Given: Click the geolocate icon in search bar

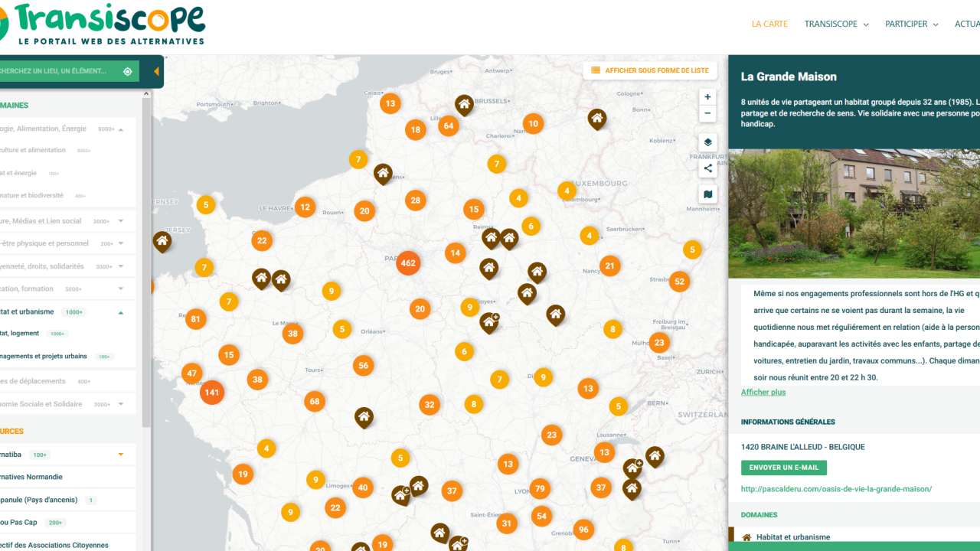Looking at the screenshot, I should (x=128, y=71).
